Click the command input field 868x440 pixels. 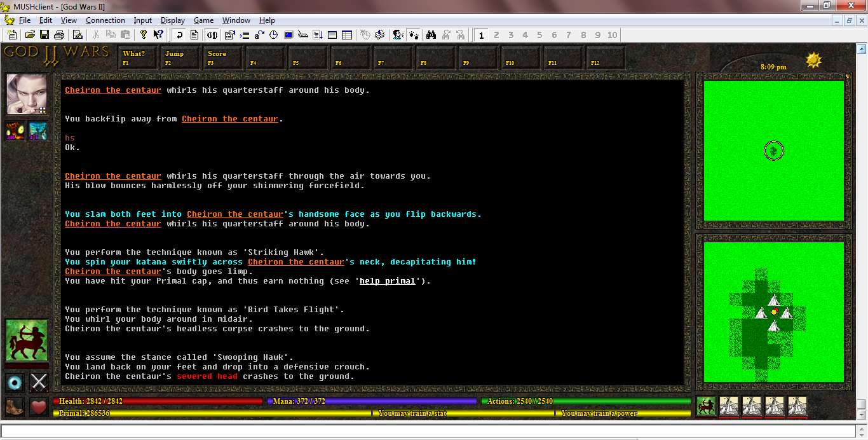point(427,430)
